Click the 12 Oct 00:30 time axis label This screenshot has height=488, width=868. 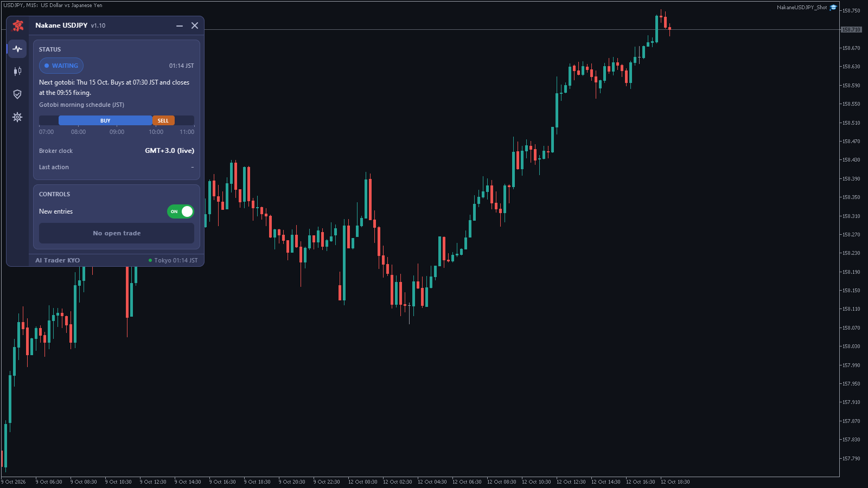[363, 481]
